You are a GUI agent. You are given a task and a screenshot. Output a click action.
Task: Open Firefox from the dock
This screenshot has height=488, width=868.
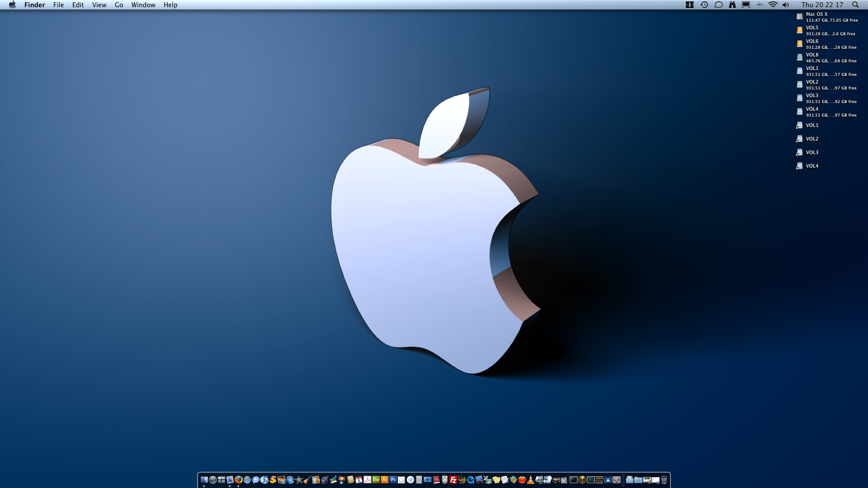tap(238, 480)
